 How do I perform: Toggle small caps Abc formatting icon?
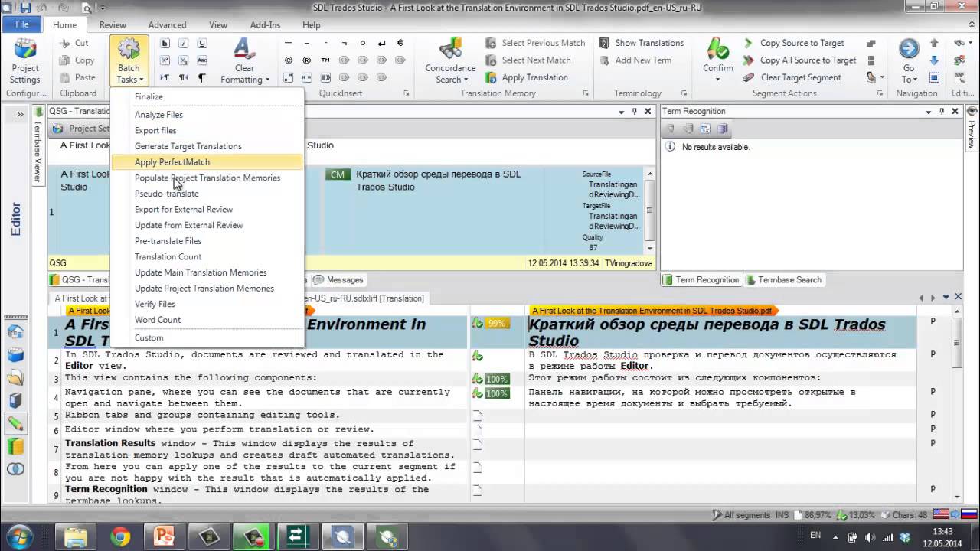202,60
